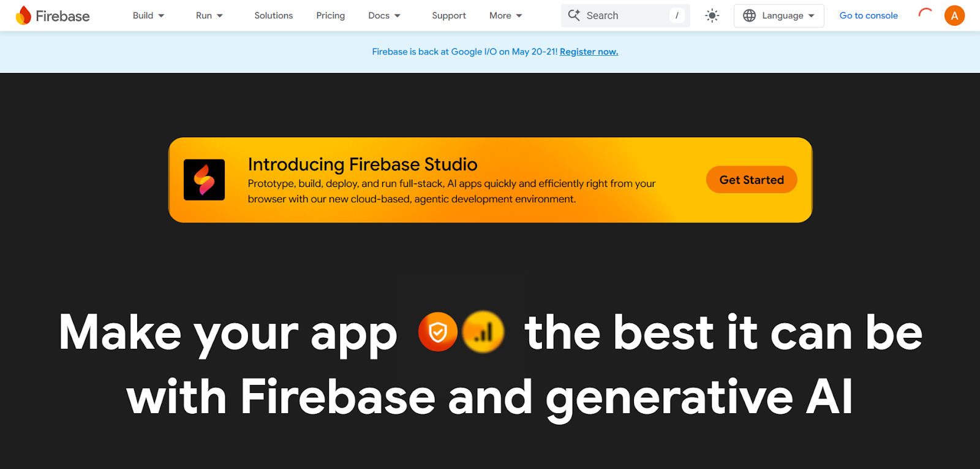
Task: Open the Build dropdown menu
Action: pos(148,15)
